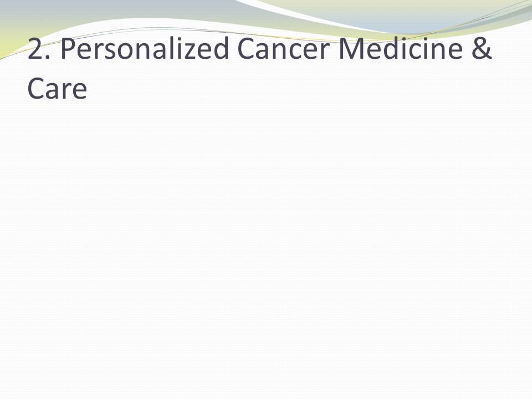Screen dimensions: 532x399
Task: Click the capital "P" of "Personalized"
Action: pos(68,50)
